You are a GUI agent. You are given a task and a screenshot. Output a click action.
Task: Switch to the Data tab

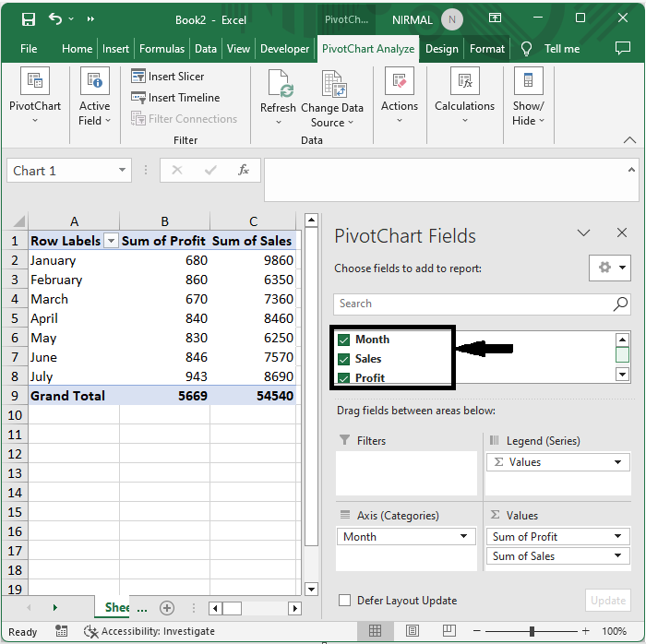(x=206, y=49)
